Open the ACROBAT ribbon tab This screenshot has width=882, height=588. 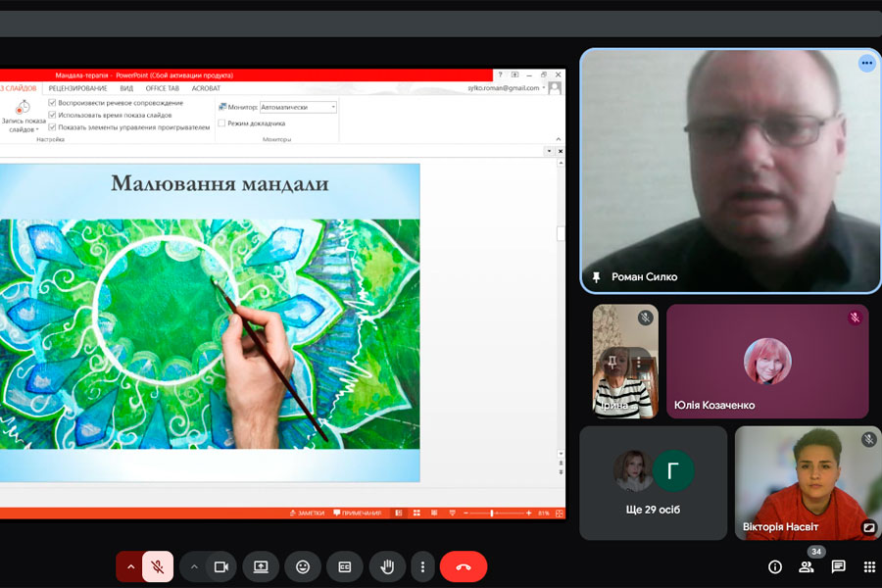(206, 88)
